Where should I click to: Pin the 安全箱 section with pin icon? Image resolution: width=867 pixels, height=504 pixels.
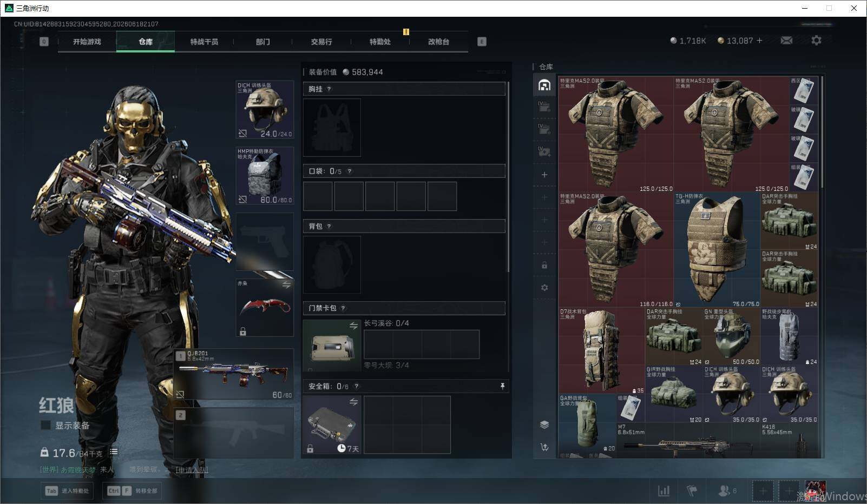click(502, 386)
